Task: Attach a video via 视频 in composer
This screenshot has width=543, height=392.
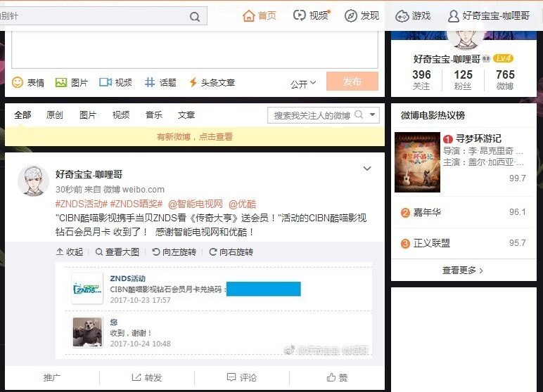Action: 115,82
